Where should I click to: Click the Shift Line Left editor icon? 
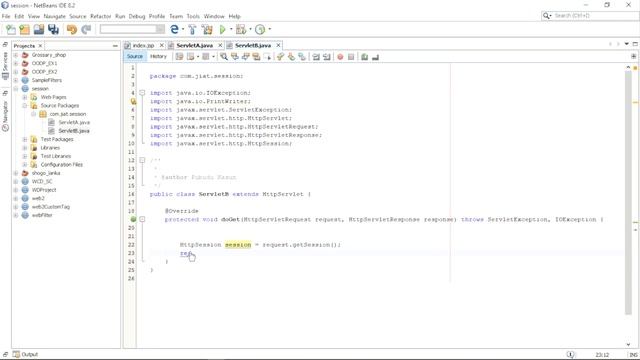tap(316, 57)
